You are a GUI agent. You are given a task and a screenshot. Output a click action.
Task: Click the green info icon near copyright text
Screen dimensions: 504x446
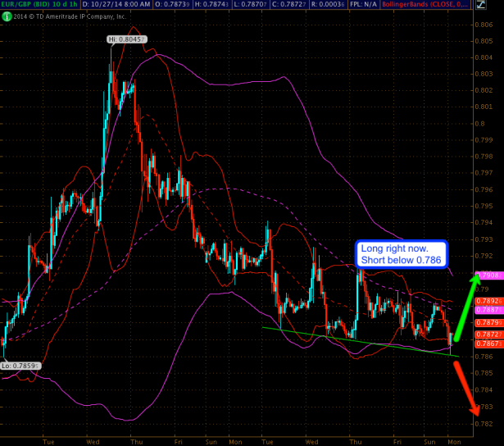tap(6, 16)
